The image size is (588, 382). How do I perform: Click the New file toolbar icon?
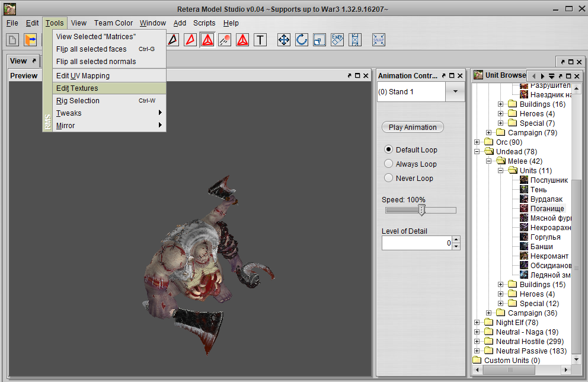click(12, 40)
